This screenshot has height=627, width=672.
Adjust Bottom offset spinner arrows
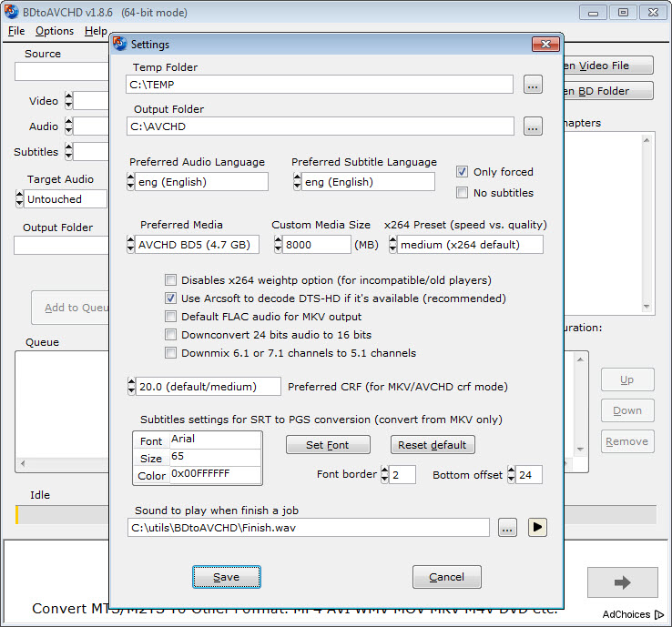pyautogui.click(x=512, y=474)
